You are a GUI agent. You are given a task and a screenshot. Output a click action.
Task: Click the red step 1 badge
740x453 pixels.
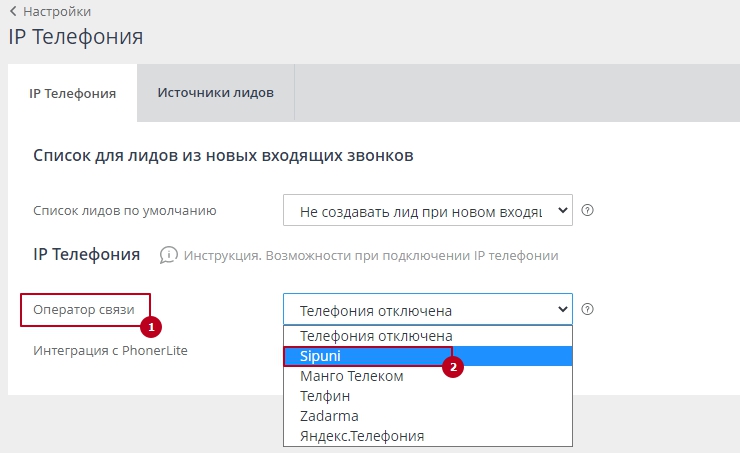151,325
